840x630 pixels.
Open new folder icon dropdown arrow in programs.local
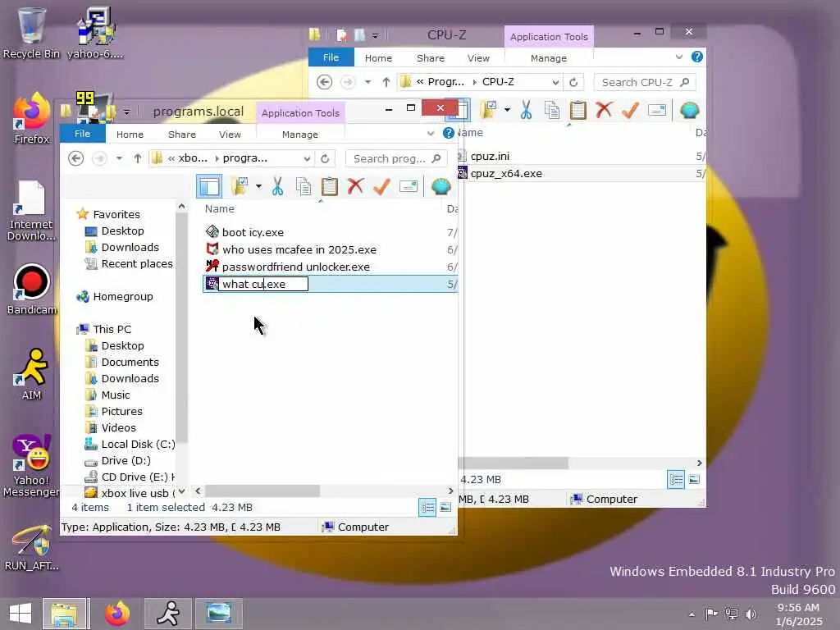click(258, 186)
